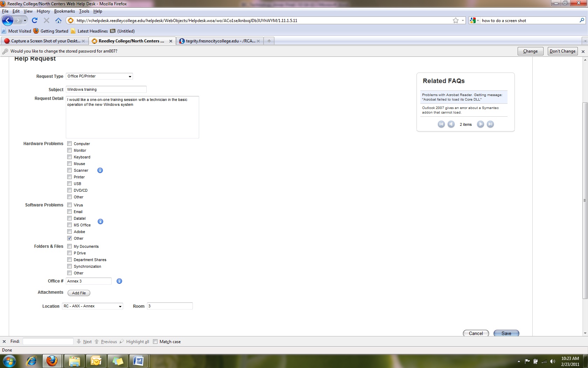Open the Google search engine selector

pos(474,20)
